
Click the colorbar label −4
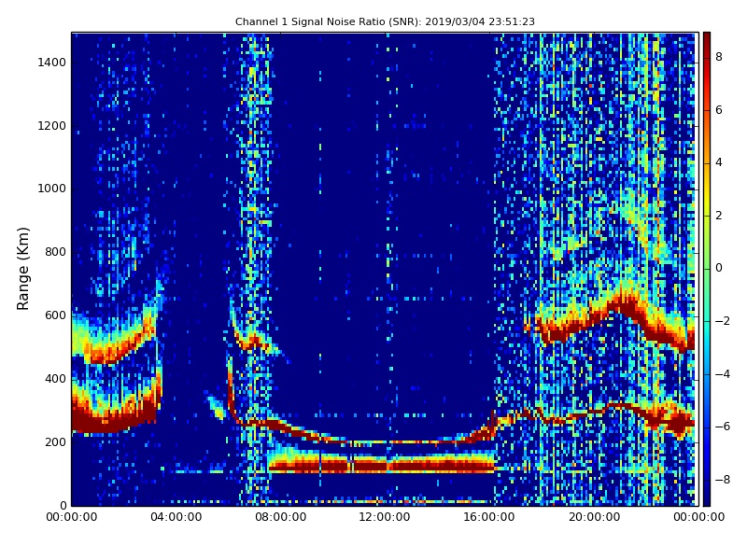point(722,374)
